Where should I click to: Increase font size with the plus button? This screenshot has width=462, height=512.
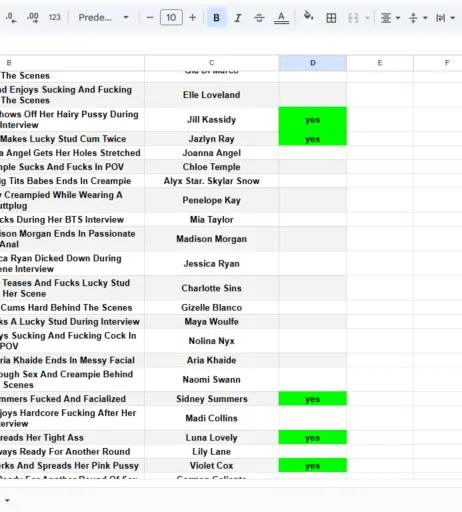click(193, 18)
